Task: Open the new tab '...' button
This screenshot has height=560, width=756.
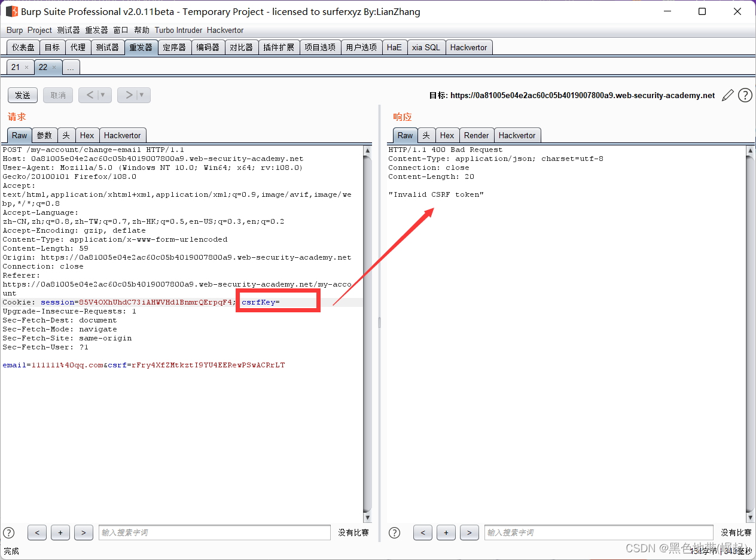Action: pyautogui.click(x=71, y=68)
